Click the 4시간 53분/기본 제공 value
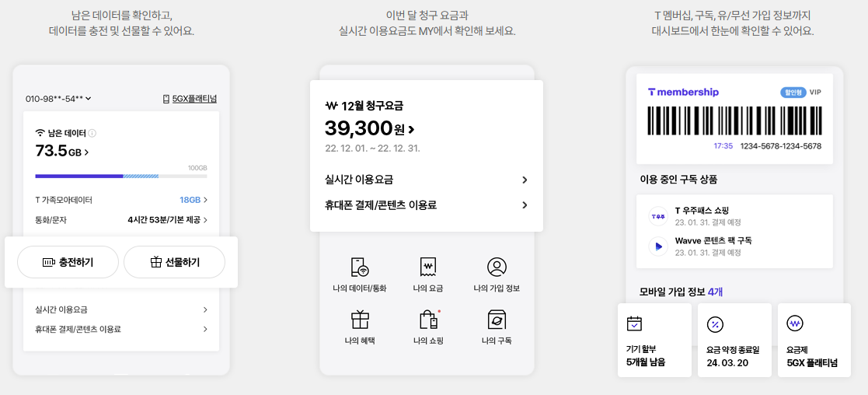868x395 pixels. coord(164,220)
